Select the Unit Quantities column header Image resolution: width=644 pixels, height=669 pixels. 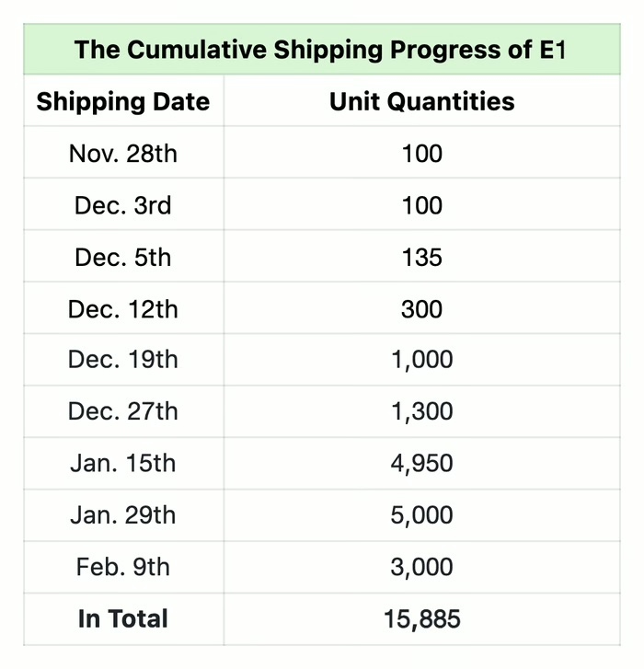(421, 101)
